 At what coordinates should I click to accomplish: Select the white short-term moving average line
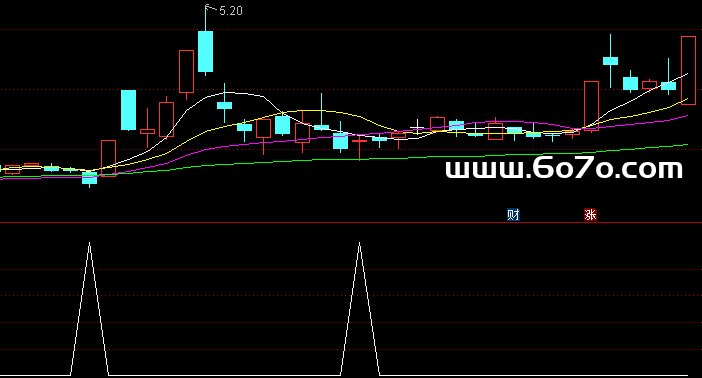237,93
